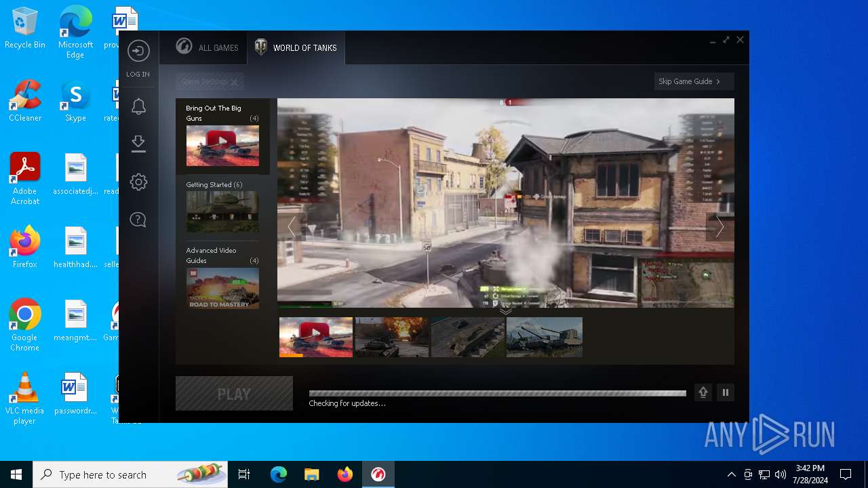Click 'Checking for updates…' status text

point(347,403)
